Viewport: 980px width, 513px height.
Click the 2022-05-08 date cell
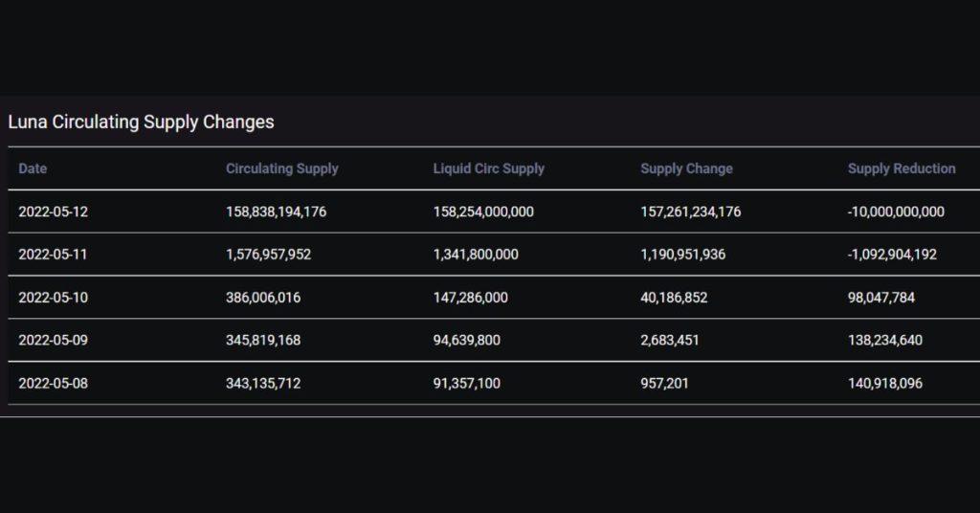(53, 383)
